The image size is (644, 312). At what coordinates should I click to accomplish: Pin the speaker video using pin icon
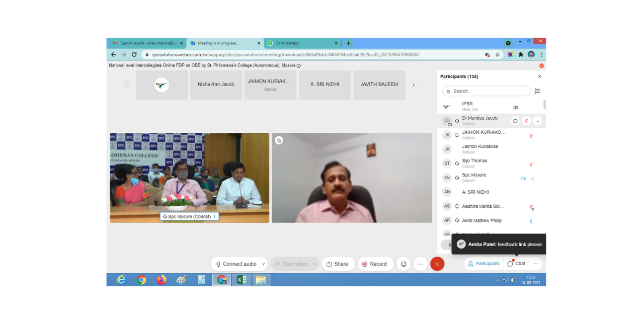pyautogui.click(x=279, y=140)
